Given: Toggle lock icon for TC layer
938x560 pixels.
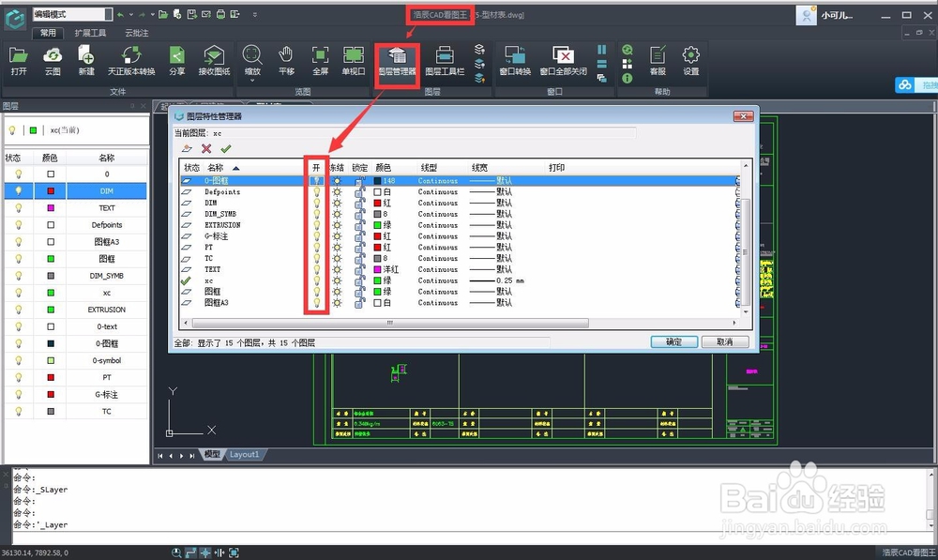Looking at the screenshot, I should (359, 259).
